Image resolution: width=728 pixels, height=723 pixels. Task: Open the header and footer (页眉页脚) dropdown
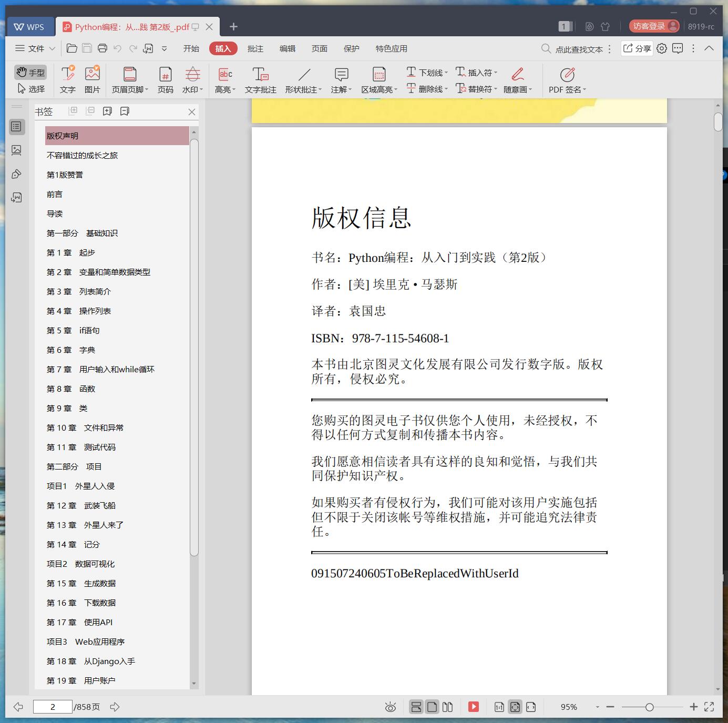pyautogui.click(x=130, y=80)
